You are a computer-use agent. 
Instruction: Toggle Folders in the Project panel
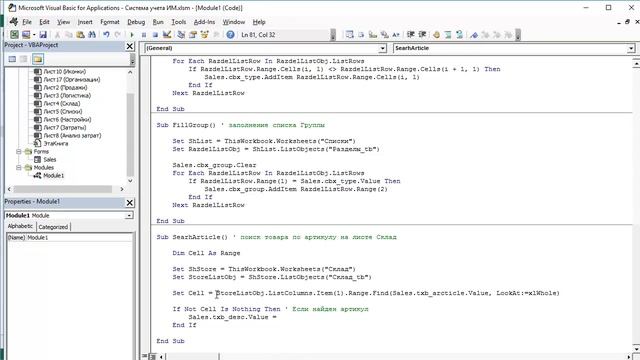[x=38, y=60]
